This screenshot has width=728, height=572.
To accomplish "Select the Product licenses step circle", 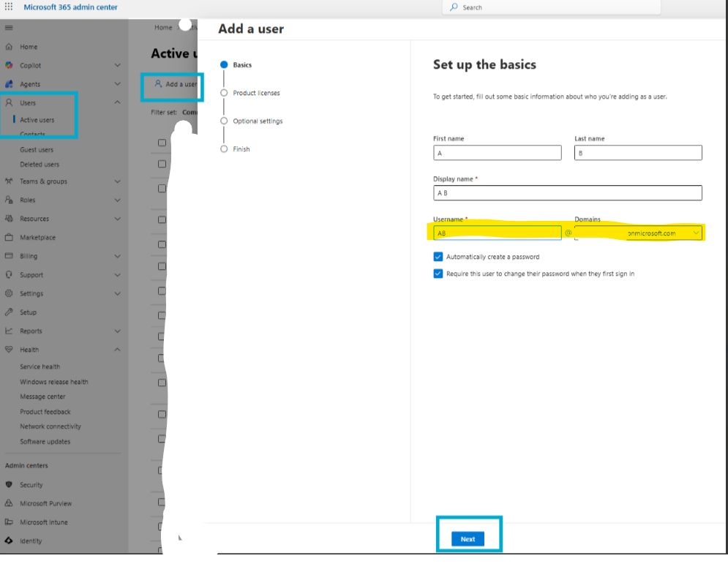I will coord(224,93).
